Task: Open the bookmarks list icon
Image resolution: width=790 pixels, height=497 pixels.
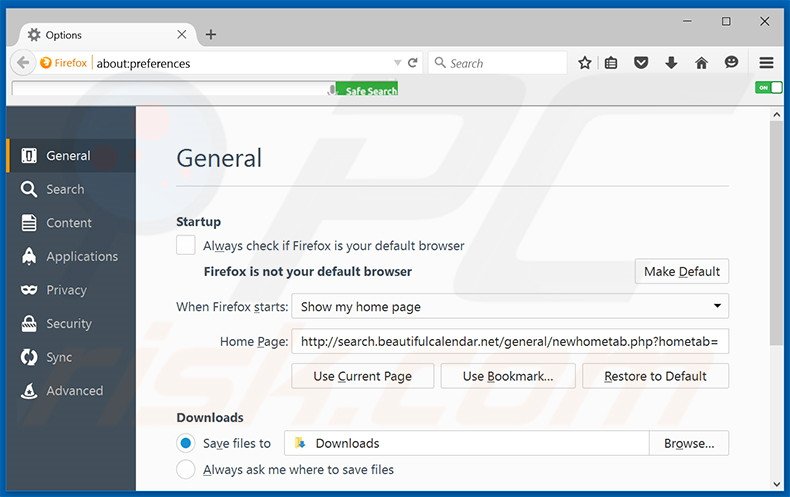Action: click(611, 63)
